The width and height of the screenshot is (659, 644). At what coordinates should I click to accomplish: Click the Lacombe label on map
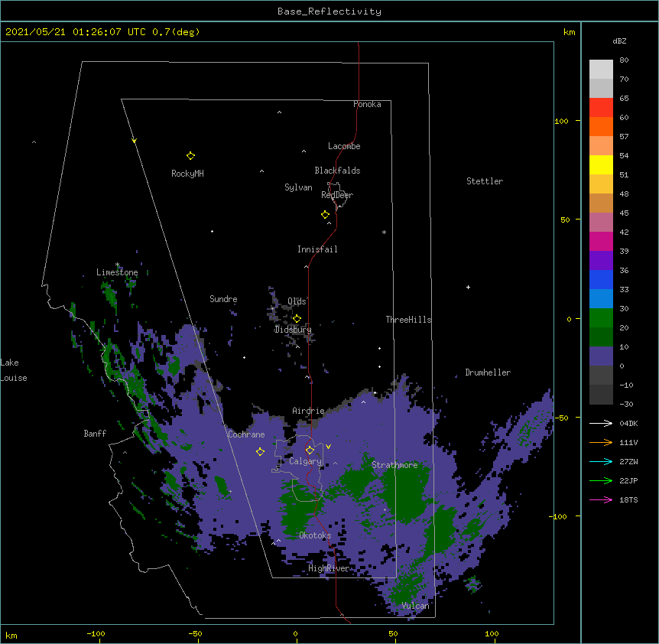click(344, 146)
